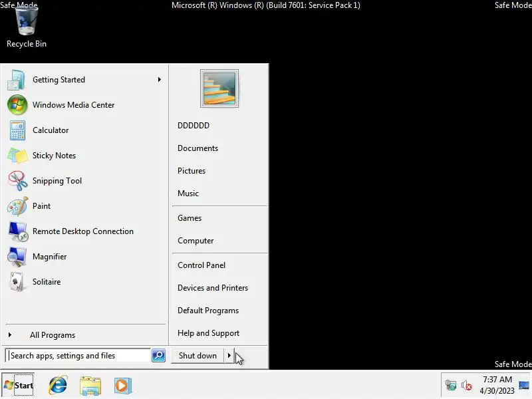The height and width of the screenshot is (399, 532).
Task: Open Games from the Start menu
Action: coord(190,218)
